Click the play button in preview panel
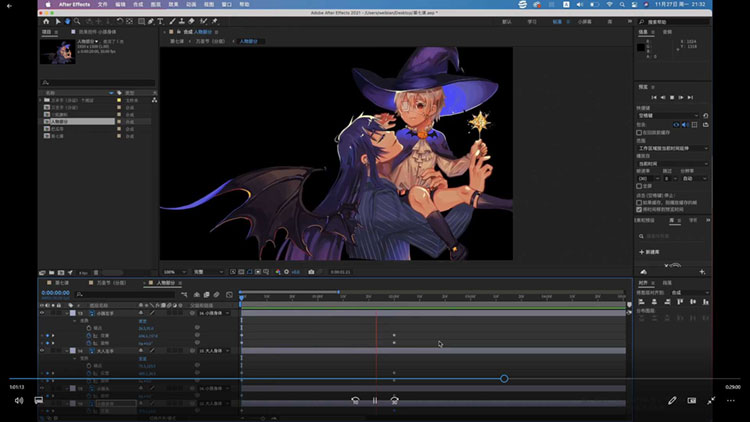The width and height of the screenshot is (750, 422). (x=671, y=97)
